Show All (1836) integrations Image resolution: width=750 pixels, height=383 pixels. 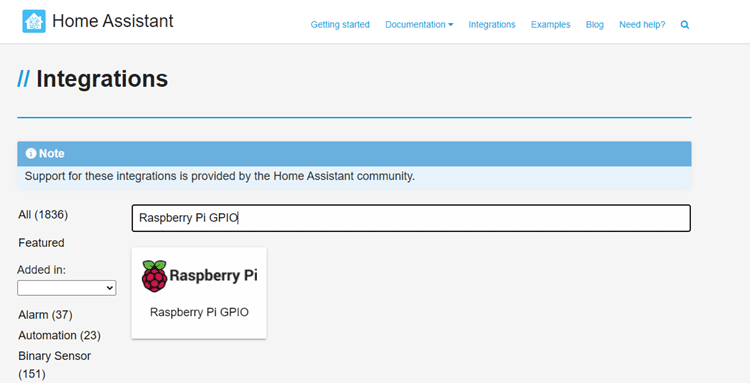click(x=43, y=215)
